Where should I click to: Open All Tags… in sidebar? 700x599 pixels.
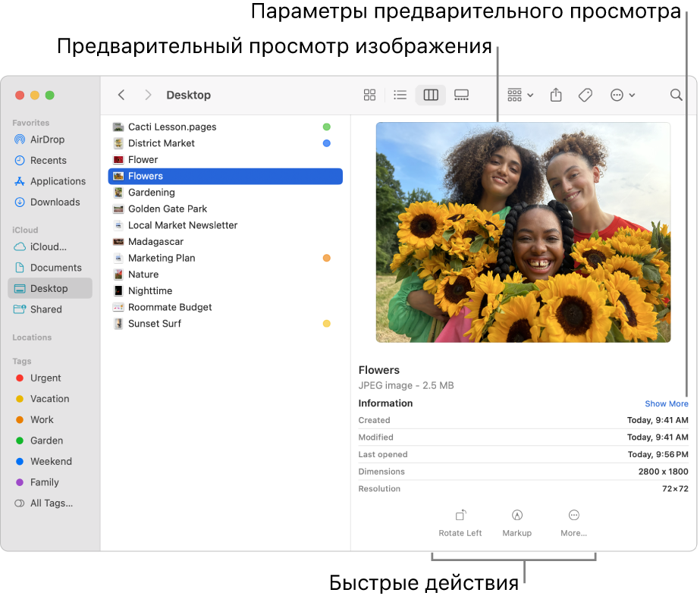tap(50, 503)
